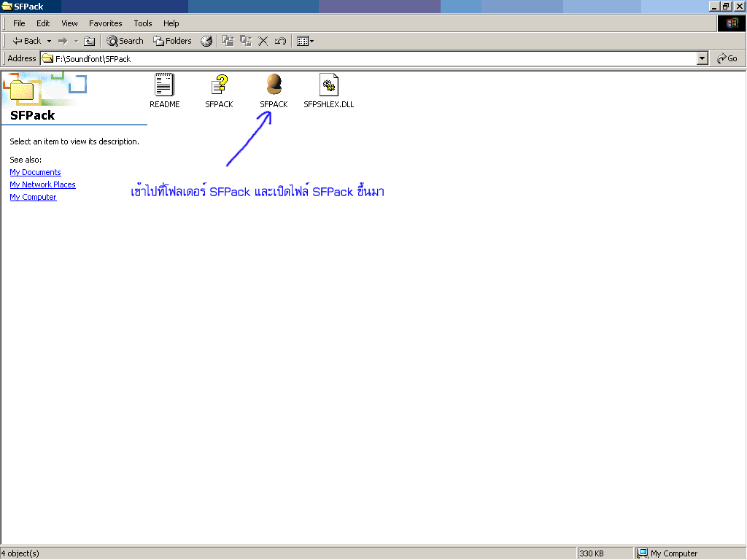Open the File menu

click(19, 23)
